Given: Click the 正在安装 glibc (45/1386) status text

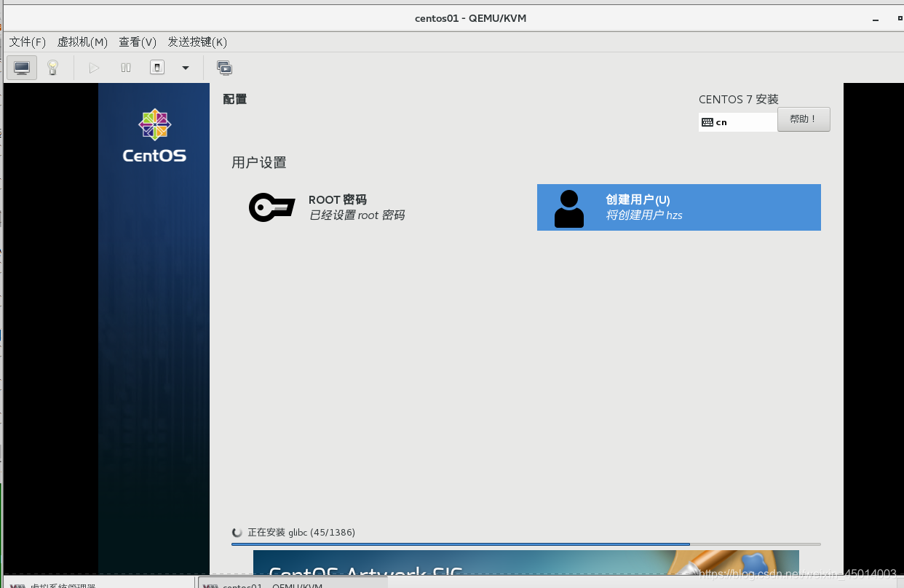Looking at the screenshot, I should 301,533.
